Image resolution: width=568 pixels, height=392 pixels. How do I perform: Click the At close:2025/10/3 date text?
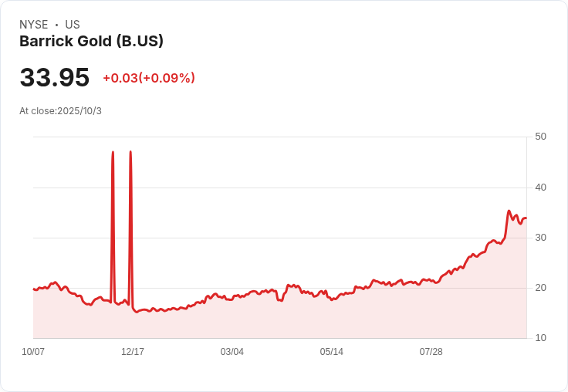click(60, 111)
